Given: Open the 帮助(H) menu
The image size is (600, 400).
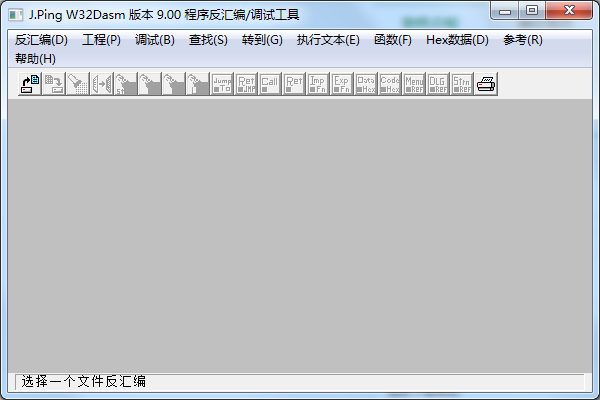Looking at the screenshot, I should coord(35,59).
